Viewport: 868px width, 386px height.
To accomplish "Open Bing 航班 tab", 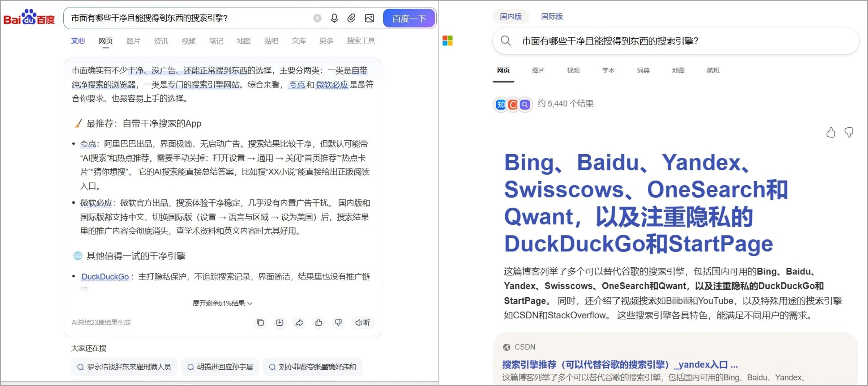I will click(x=713, y=71).
